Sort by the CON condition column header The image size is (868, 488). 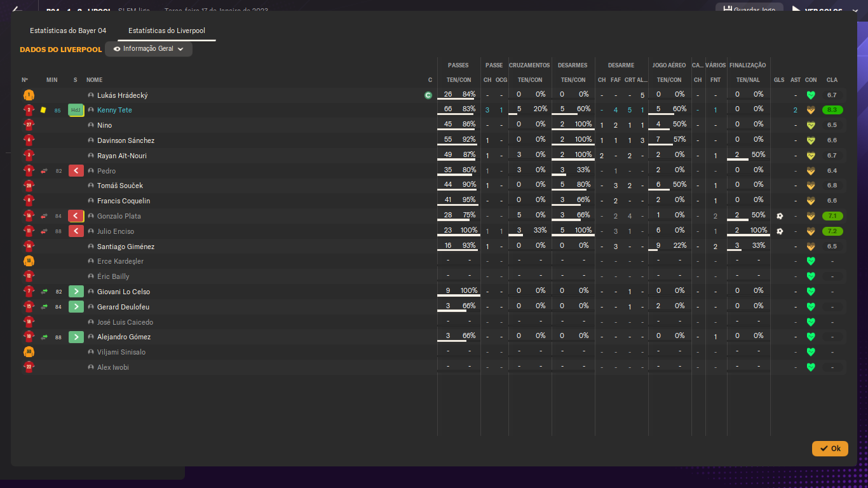coord(811,80)
